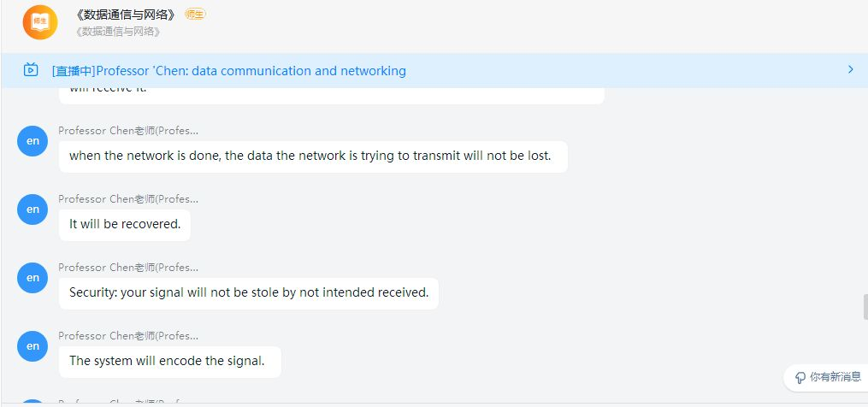Screen dimensions: 868x407
Task: Select the Security signal message bubble
Action: [249, 293]
